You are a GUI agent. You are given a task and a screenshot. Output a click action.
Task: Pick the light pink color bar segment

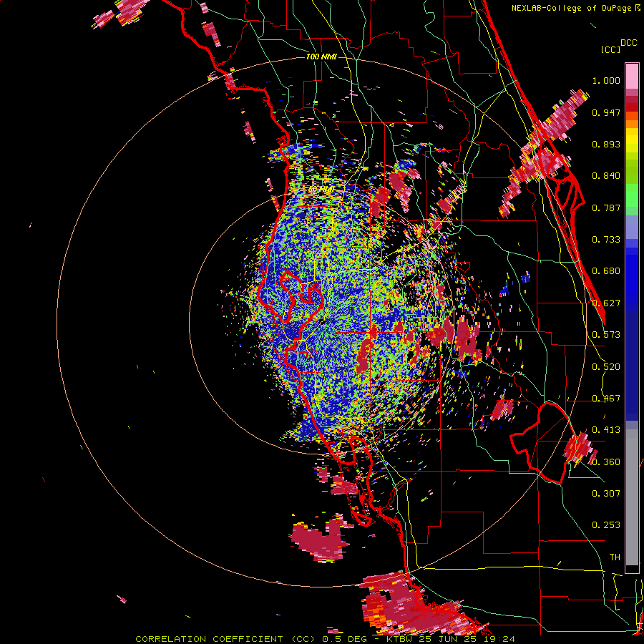(x=632, y=77)
